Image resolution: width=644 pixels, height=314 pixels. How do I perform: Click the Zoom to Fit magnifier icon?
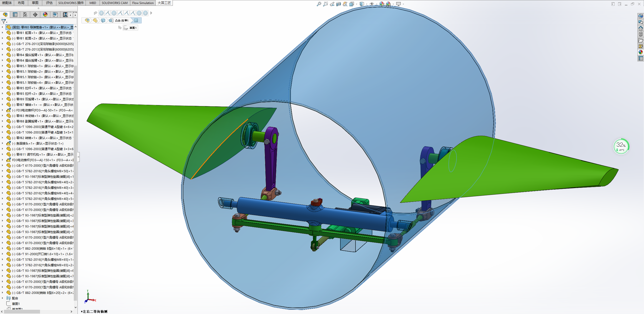tap(319, 4)
